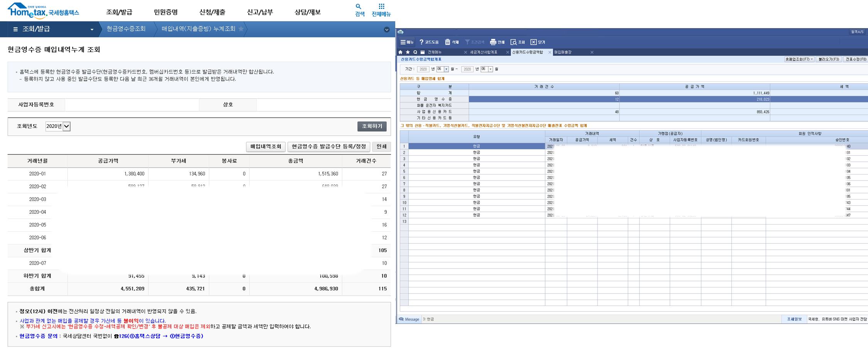The height and width of the screenshot is (352, 868).
Task: Select the 사업용신용카드 summary row
Action: pos(634,112)
